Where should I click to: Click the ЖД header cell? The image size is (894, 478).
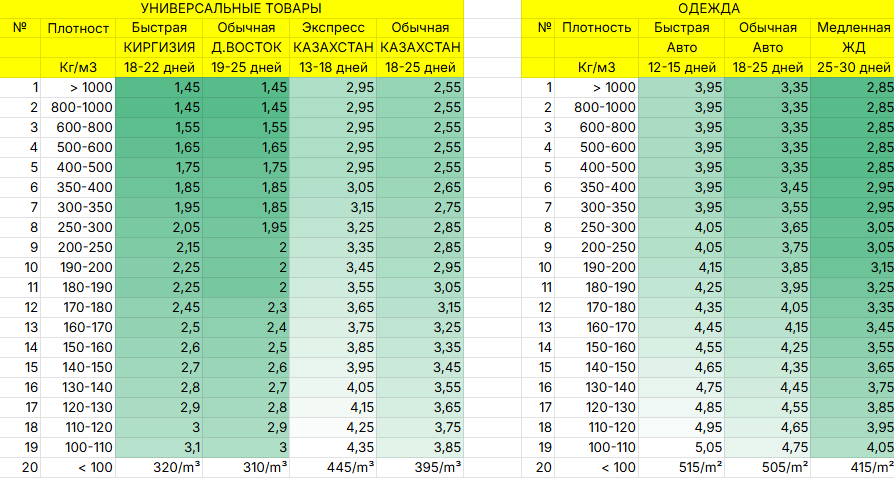pyautogui.click(x=853, y=47)
